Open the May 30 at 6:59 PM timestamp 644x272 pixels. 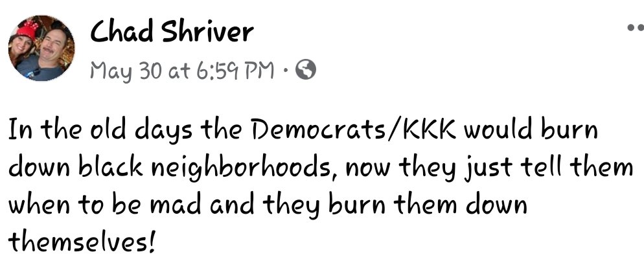coord(181,71)
